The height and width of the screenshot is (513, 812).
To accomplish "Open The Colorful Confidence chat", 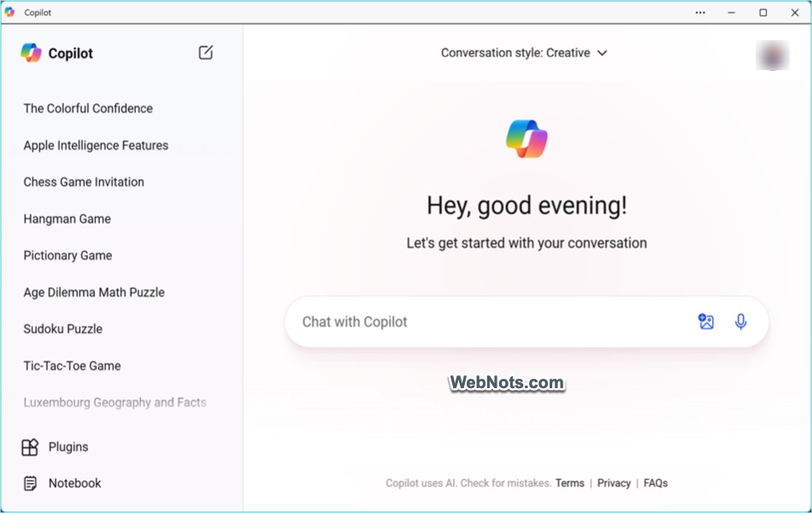I will click(x=88, y=109).
